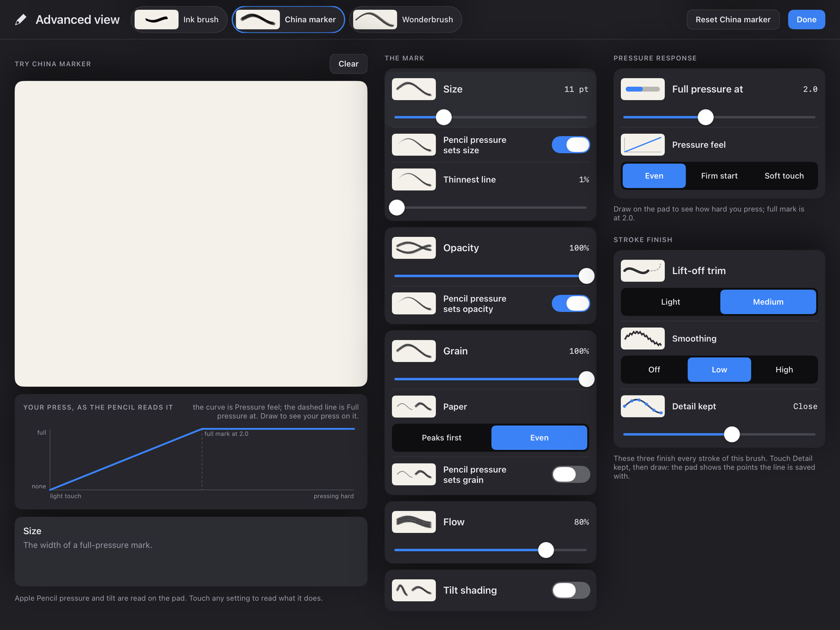The width and height of the screenshot is (840, 630).
Task: Clear the try China marker pad
Action: (x=349, y=63)
